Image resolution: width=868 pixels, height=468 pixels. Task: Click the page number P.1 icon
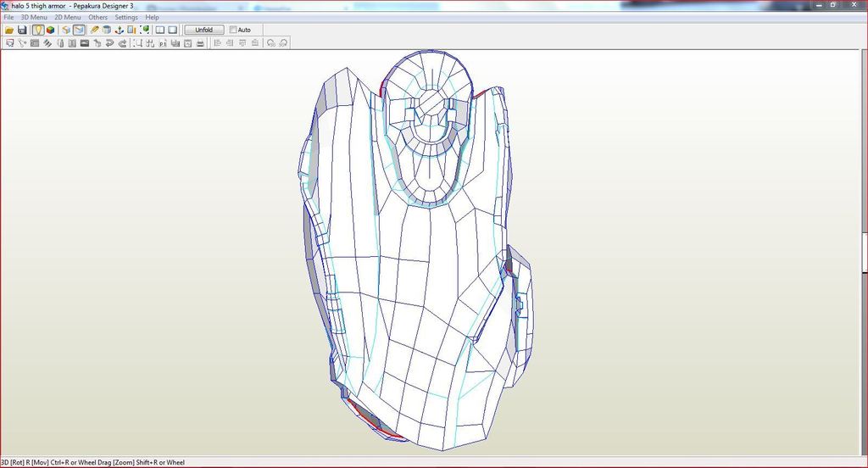[x=163, y=43]
